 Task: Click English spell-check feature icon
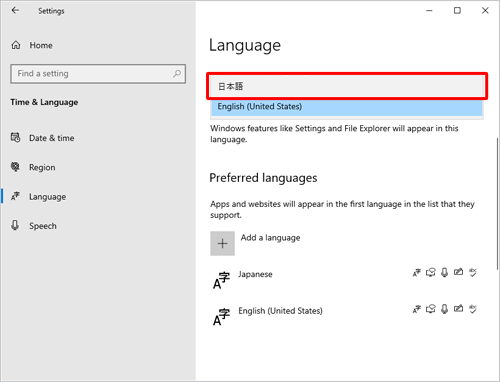(473, 309)
